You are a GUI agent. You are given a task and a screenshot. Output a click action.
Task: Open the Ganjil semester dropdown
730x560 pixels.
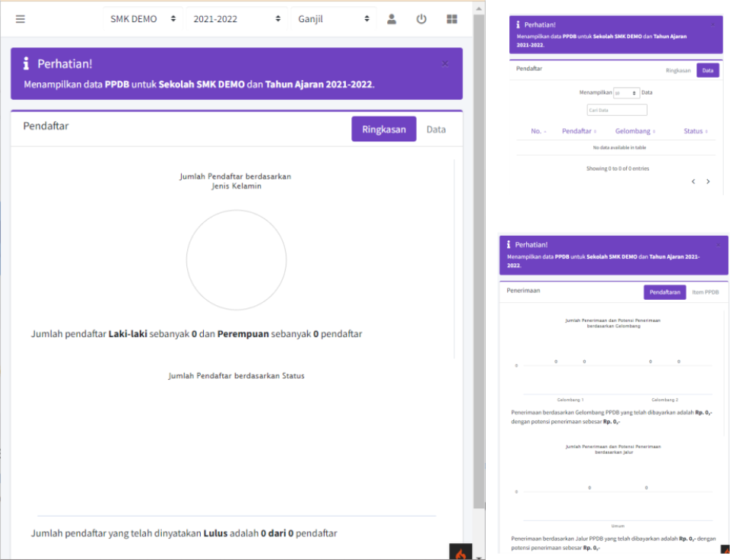click(x=334, y=19)
